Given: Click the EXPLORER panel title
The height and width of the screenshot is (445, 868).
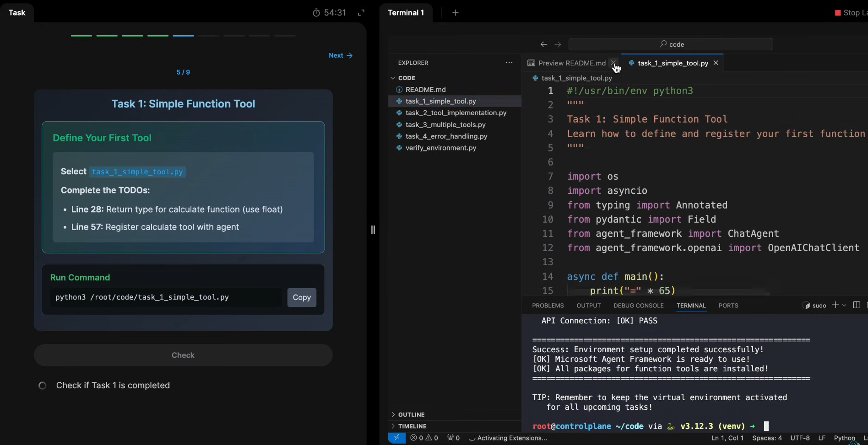Looking at the screenshot, I should [413, 63].
